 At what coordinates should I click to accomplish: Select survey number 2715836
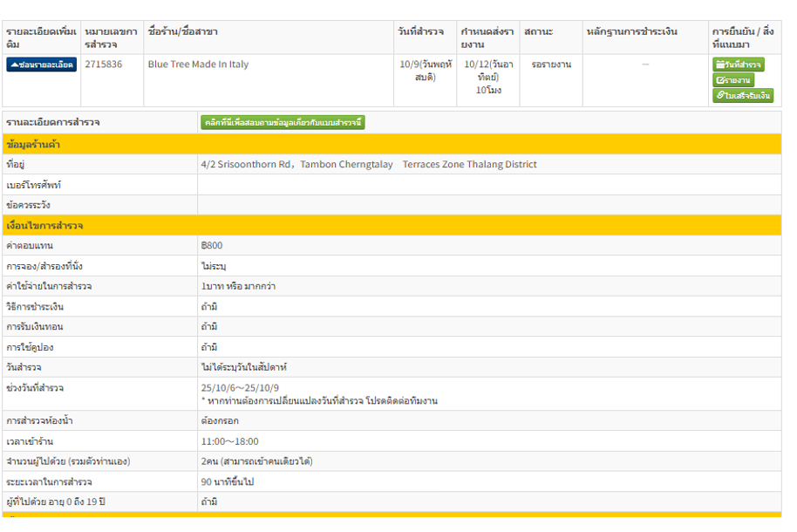(x=104, y=64)
